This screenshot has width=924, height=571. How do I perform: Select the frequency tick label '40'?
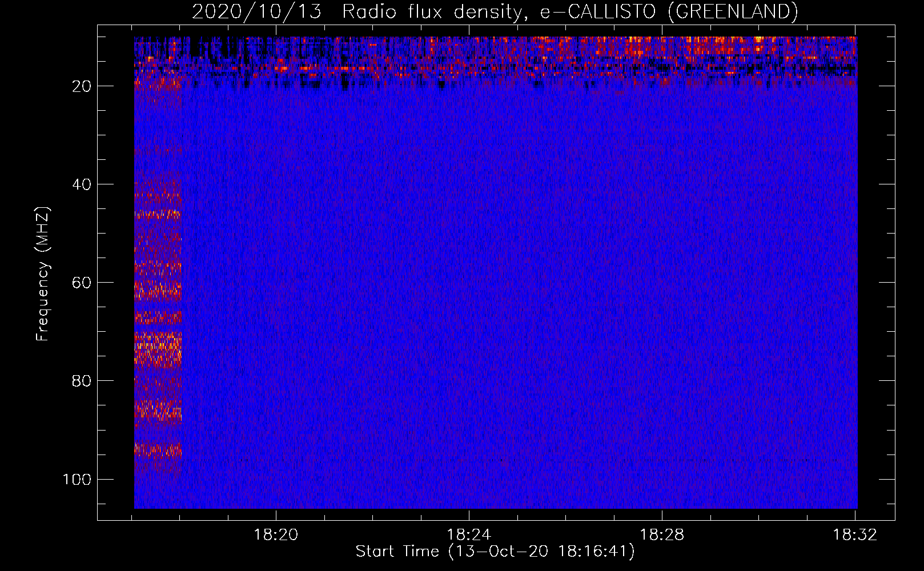[82, 184]
